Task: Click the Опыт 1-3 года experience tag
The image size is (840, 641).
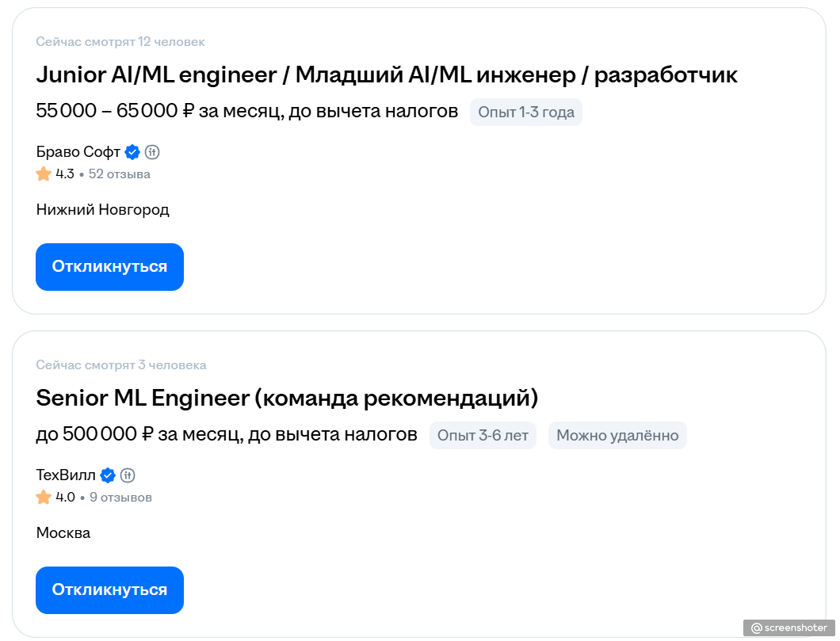Action: (526, 112)
